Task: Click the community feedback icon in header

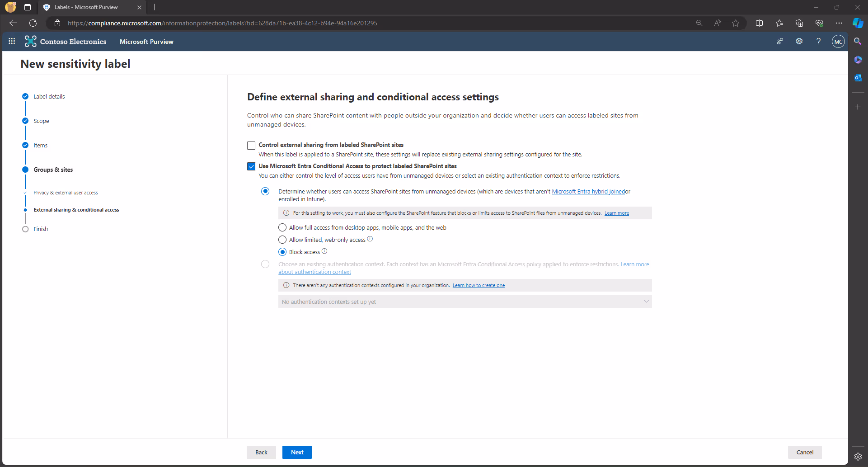Action: click(x=780, y=41)
